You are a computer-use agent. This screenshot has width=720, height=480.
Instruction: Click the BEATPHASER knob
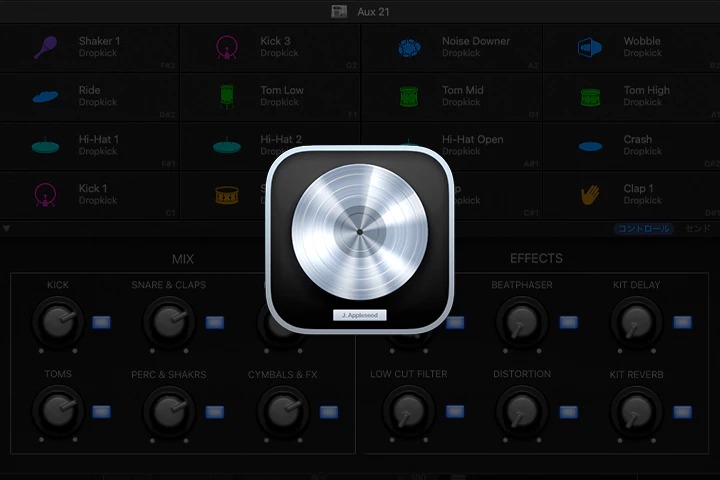click(522, 322)
